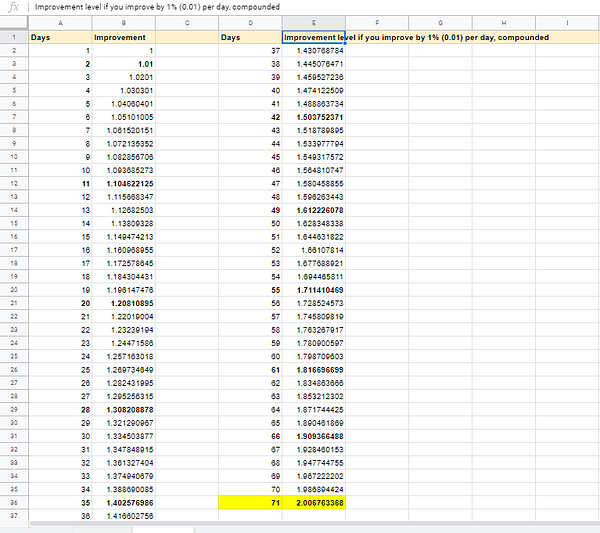The height and width of the screenshot is (533, 600).
Task: Select column B header
Action: pos(124,23)
